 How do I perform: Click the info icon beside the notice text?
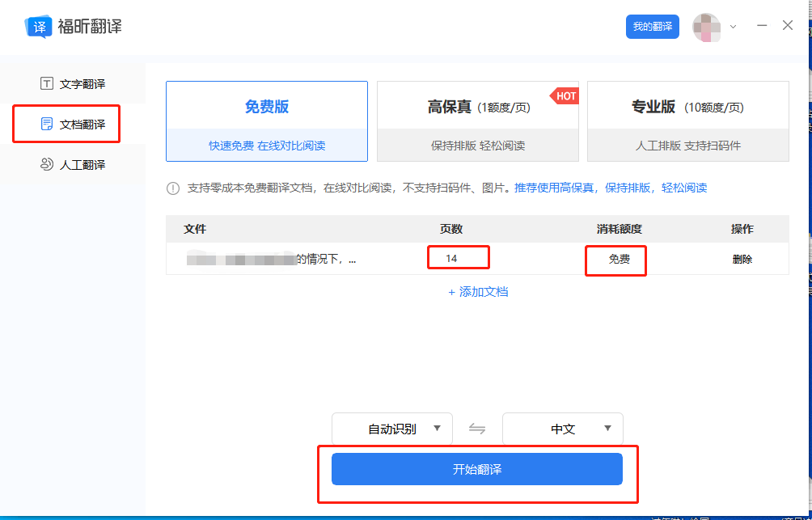[172, 188]
